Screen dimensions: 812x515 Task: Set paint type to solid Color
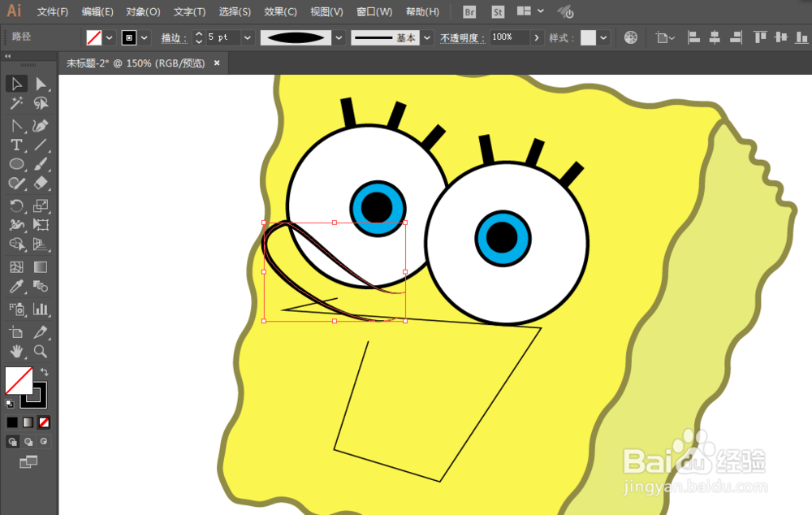click(12, 422)
